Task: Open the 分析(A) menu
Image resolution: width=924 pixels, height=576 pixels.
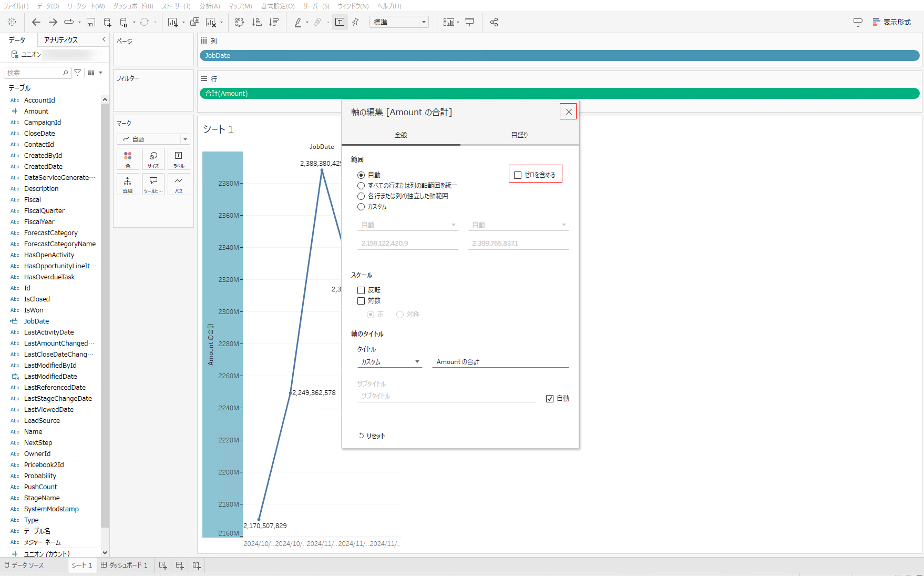Action: pyautogui.click(x=209, y=6)
